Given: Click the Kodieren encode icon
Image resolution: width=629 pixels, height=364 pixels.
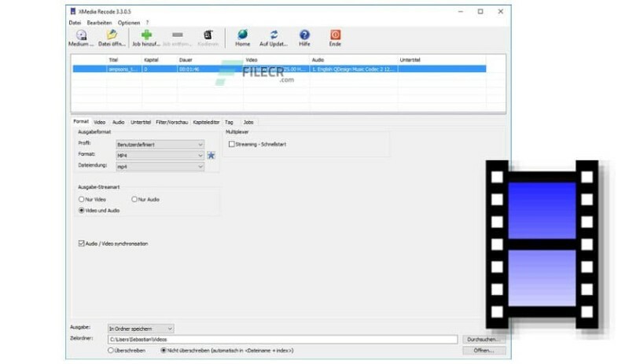Looking at the screenshot, I should [x=208, y=35].
